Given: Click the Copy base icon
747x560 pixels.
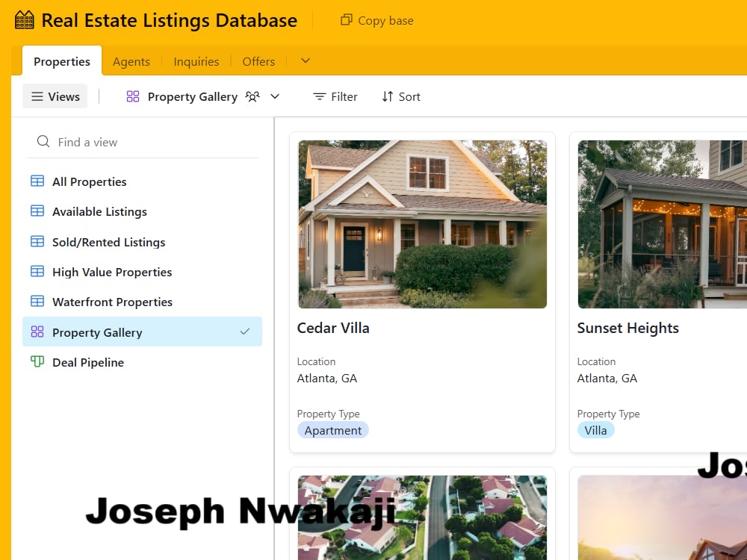Looking at the screenshot, I should click(x=347, y=20).
